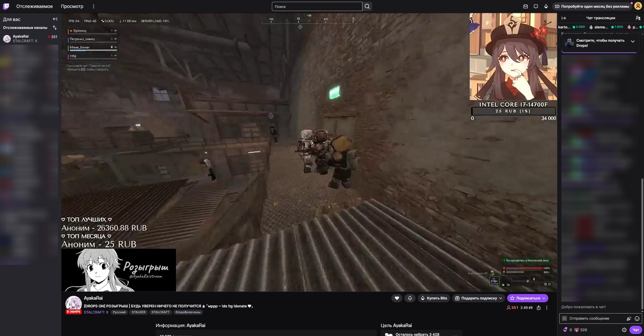The height and width of the screenshot is (336, 644).
Task: Click the Bits diamond icon in top bar
Action: click(x=546, y=6)
